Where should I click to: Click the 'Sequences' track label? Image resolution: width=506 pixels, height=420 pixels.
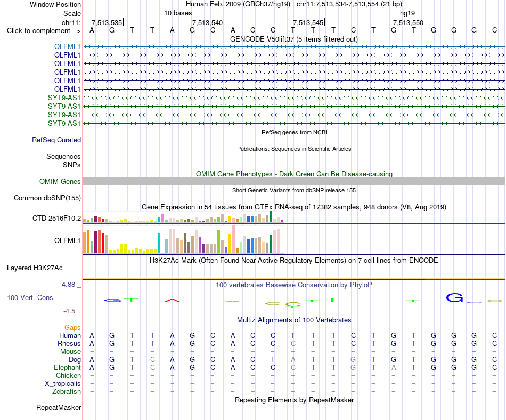tap(63, 157)
